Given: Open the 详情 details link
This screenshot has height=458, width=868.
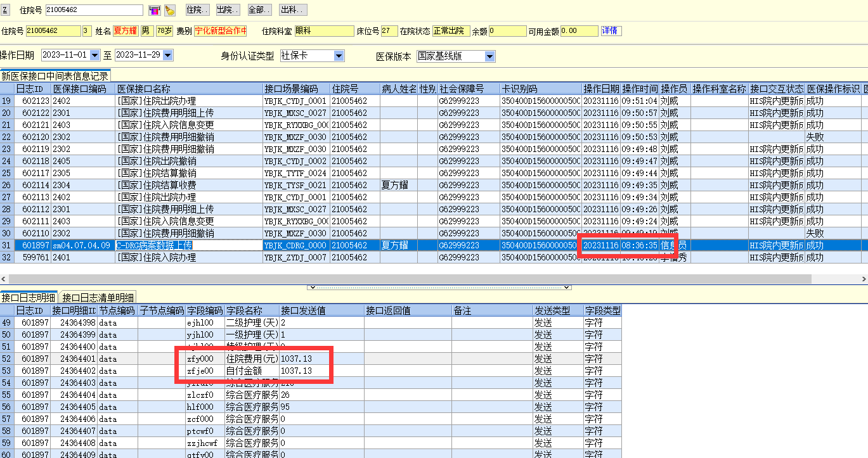Looking at the screenshot, I should click(x=611, y=30).
